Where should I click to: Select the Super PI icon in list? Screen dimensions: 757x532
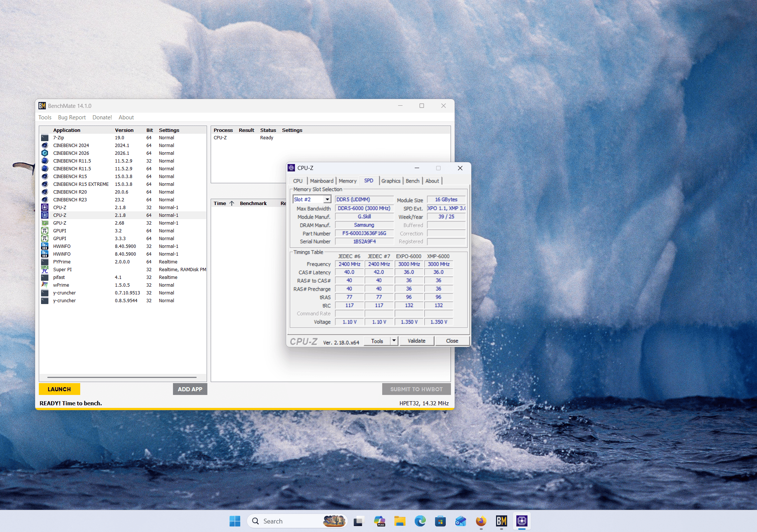tap(45, 269)
